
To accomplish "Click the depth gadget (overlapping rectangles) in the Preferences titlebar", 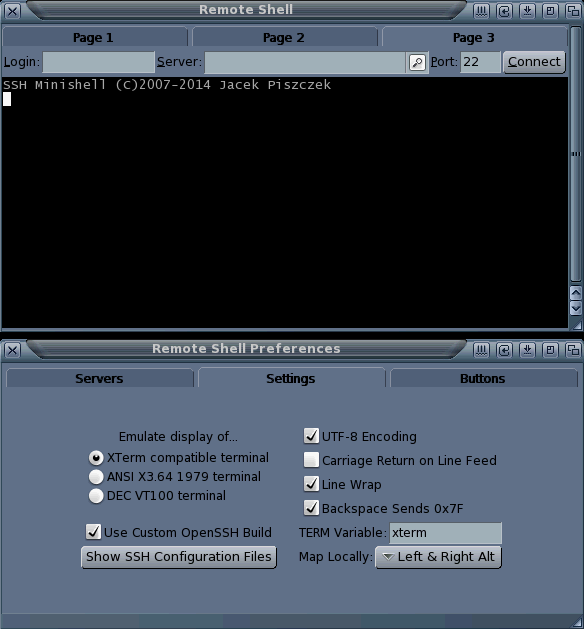I will coord(573,350).
